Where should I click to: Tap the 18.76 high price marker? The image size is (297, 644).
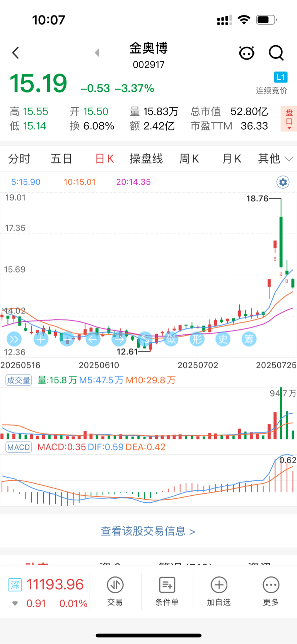pyautogui.click(x=257, y=199)
